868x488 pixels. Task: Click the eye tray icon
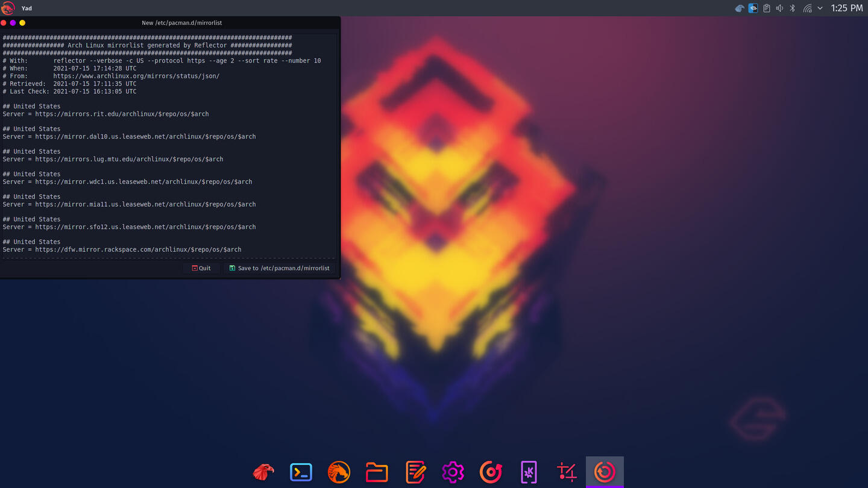coord(753,8)
